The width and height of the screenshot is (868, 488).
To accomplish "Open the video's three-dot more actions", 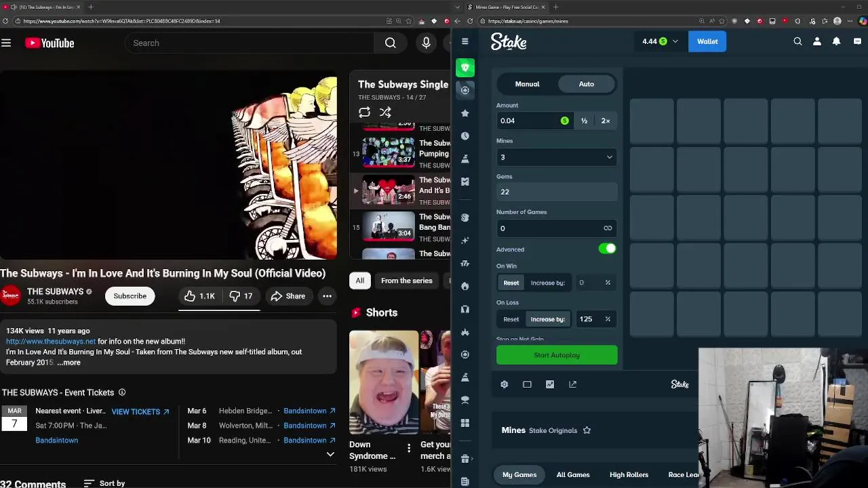I will click(327, 296).
